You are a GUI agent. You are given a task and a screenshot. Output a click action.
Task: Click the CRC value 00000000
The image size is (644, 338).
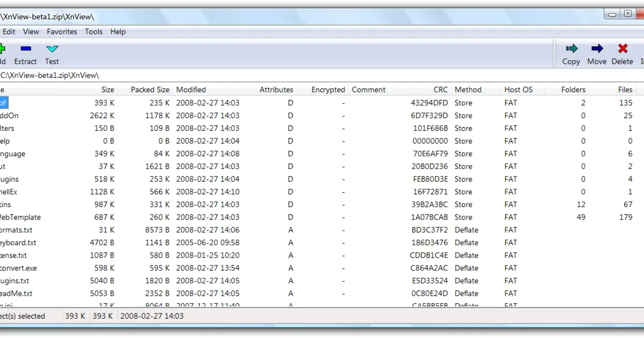[430, 141]
